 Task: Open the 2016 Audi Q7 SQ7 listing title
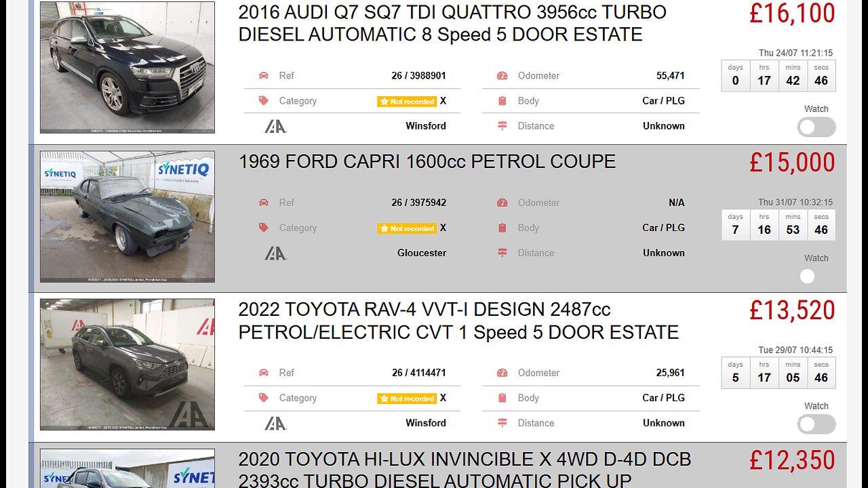(452, 24)
